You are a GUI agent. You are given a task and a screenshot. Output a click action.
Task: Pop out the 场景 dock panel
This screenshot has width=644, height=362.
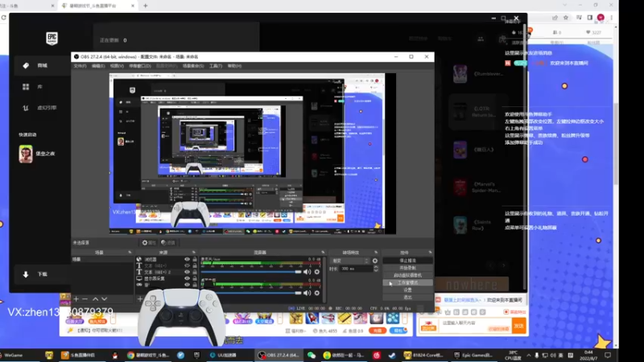pyautogui.click(x=130, y=253)
